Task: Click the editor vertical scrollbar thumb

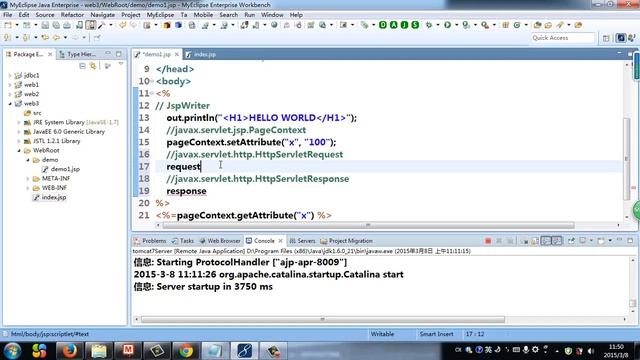Action: pos(627,158)
